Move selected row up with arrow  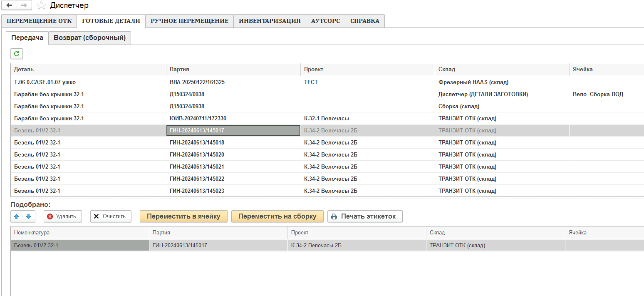point(17,216)
